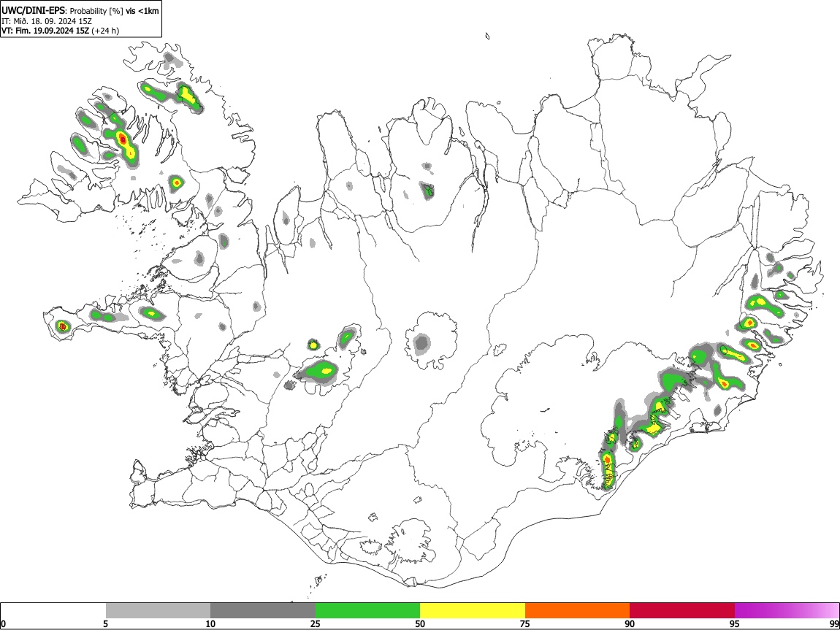
Task: Click the legend value 25
Action: (316, 623)
